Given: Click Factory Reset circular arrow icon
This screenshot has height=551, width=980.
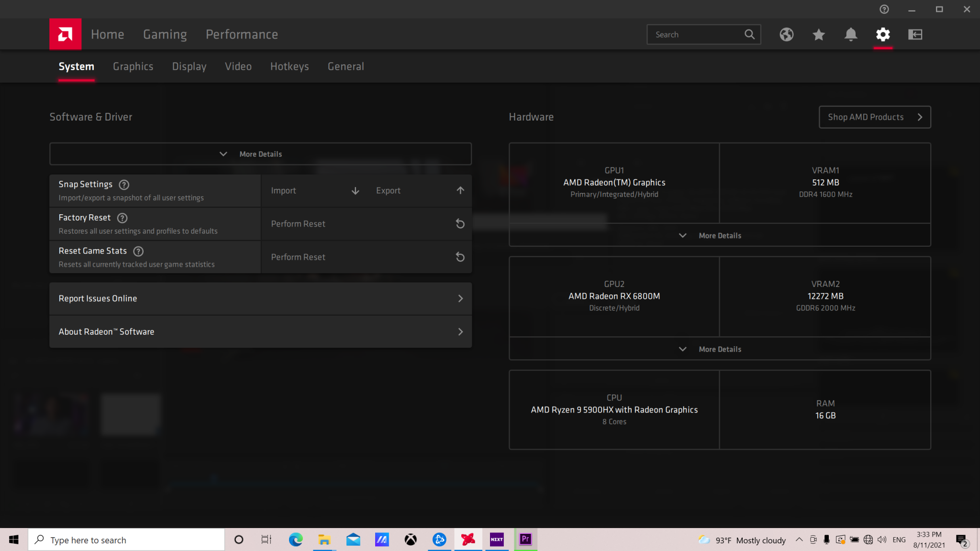Looking at the screenshot, I should point(460,224).
